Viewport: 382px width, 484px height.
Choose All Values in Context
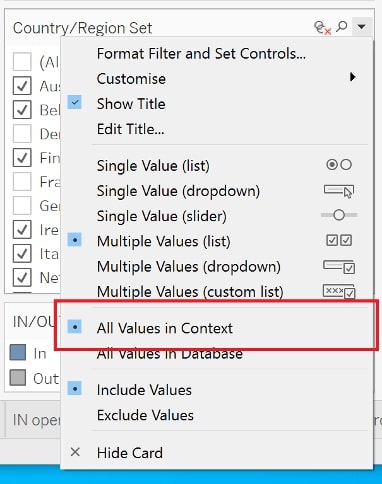pyautogui.click(x=165, y=328)
